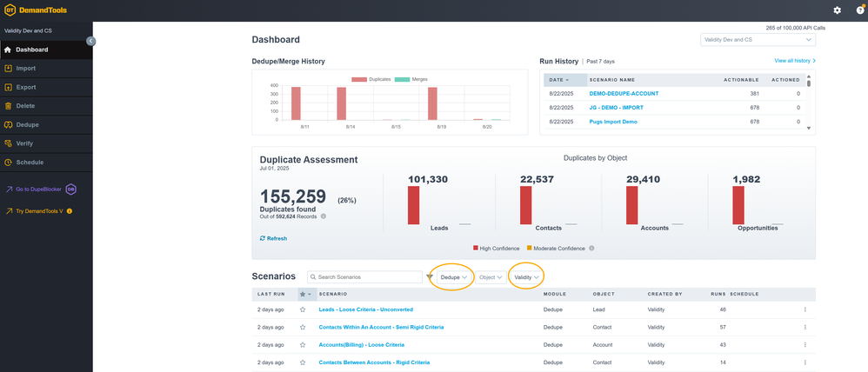This screenshot has width=868, height=372.
Task: Click the info icon beside Try DemandTools V
Action: click(x=70, y=211)
